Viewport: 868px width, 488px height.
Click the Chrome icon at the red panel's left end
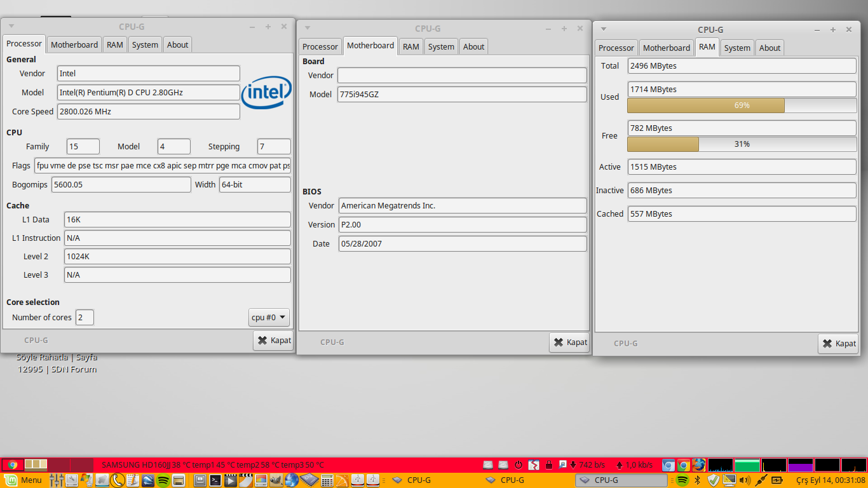click(x=13, y=464)
